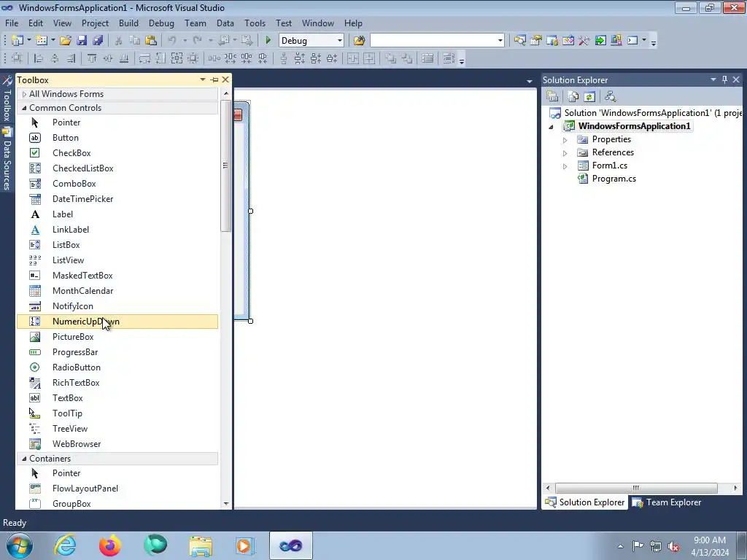Open the Debug menu
The height and width of the screenshot is (560, 747).
tap(161, 23)
